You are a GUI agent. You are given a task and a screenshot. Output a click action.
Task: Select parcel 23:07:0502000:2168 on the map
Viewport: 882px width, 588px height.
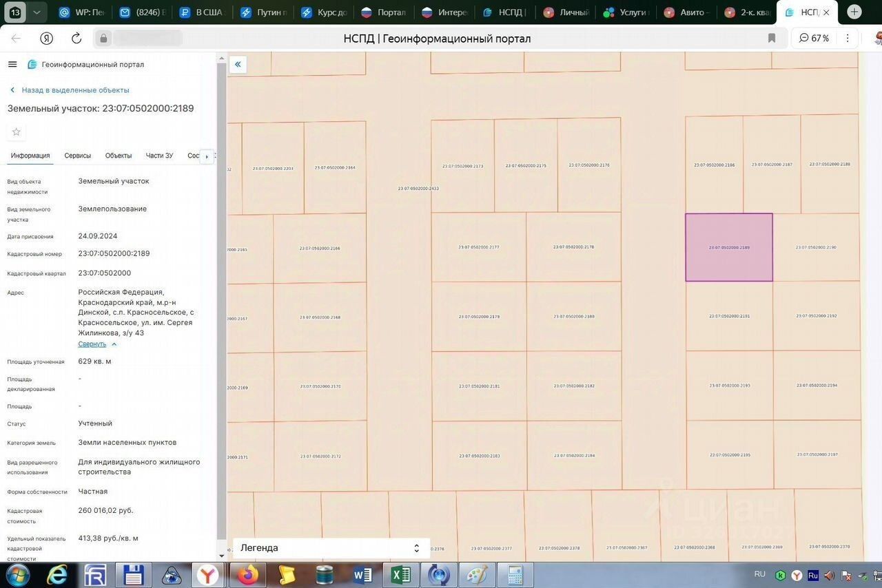pyautogui.click(x=320, y=317)
